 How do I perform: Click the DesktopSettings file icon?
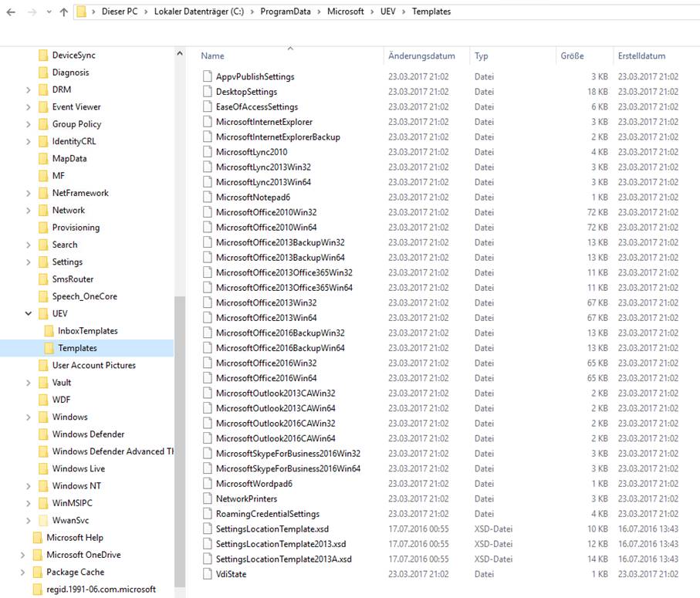coord(207,92)
